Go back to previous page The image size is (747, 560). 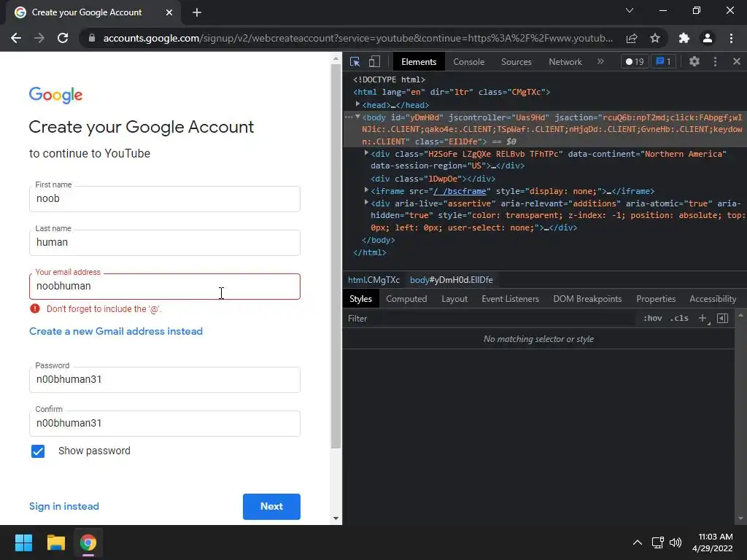16,38
